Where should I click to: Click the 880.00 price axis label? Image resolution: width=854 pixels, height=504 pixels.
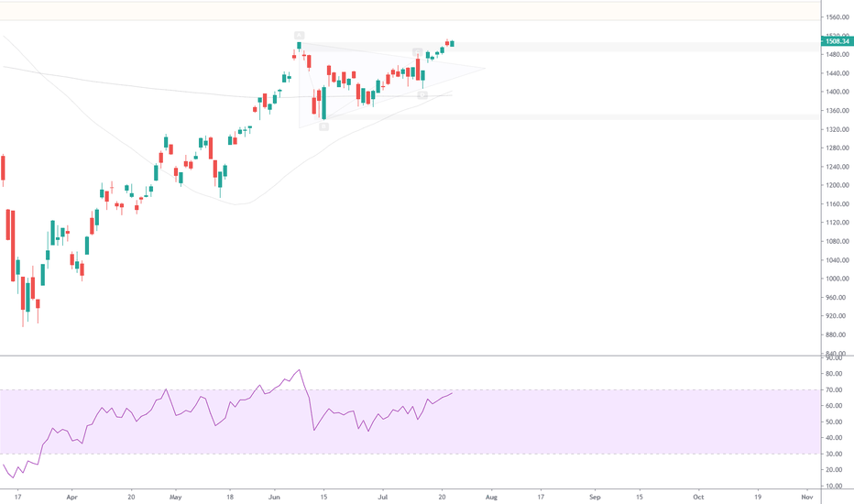[836, 335]
